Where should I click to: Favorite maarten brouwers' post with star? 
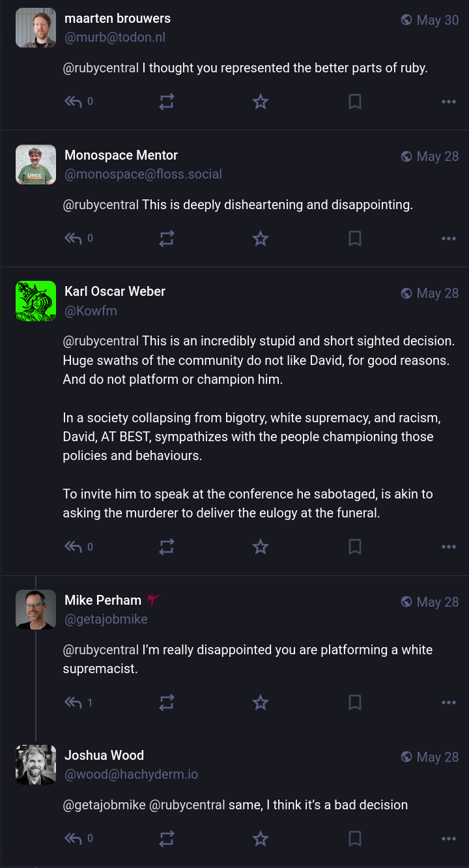coord(261,102)
